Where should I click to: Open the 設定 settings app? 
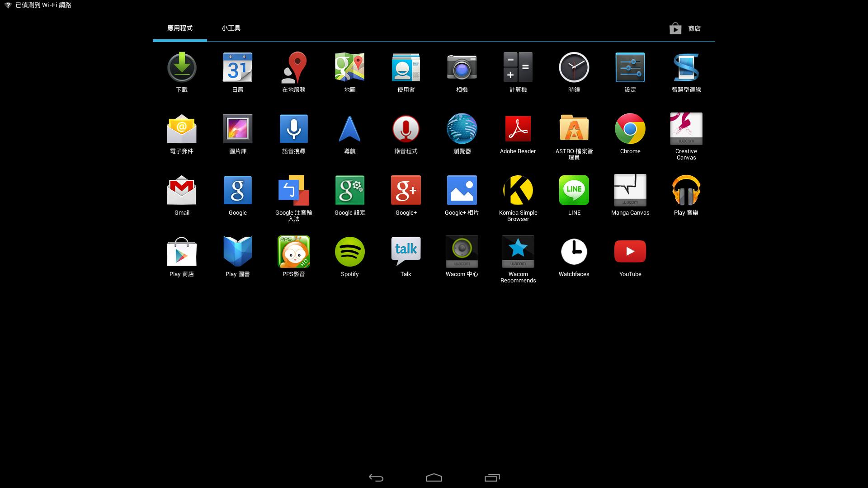click(630, 67)
